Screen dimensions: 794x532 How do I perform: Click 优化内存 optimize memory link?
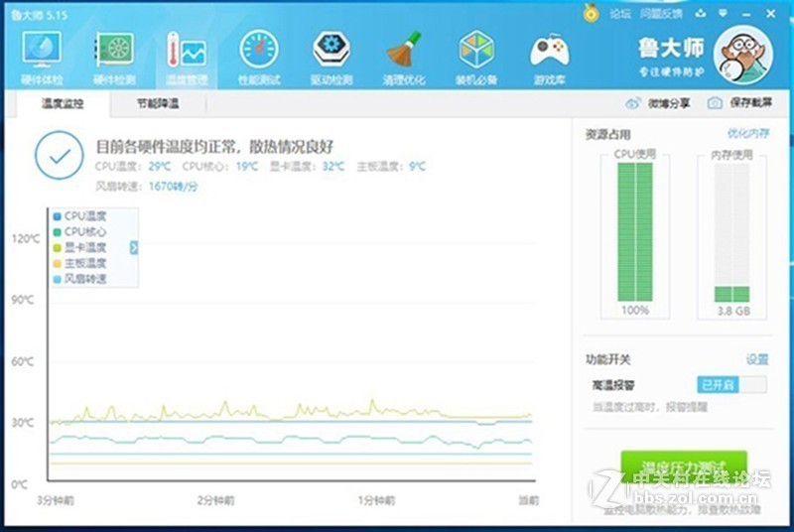pos(748,134)
